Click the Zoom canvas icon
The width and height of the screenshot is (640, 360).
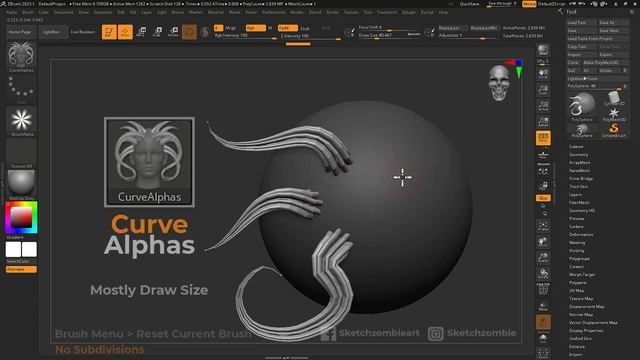click(543, 89)
